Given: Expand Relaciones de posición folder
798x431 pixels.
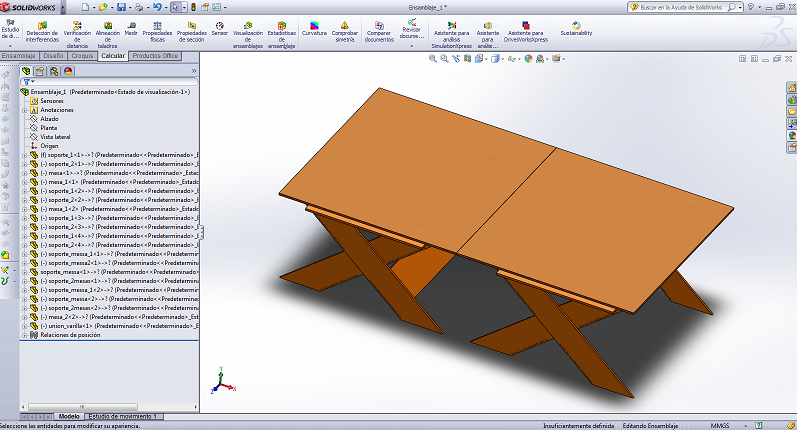Looking at the screenshot, I should click(24, 335).
